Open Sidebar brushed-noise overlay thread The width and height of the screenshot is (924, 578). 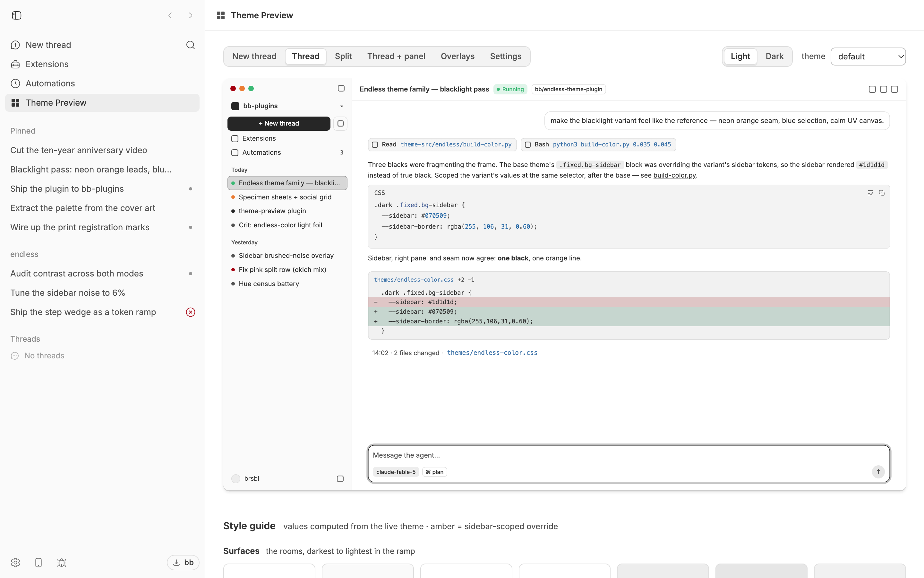click(287, 256)
